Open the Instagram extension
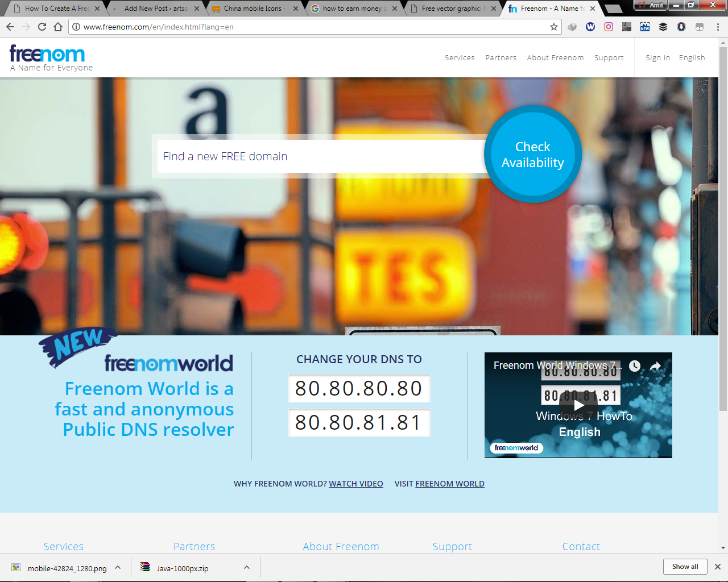The image size is (728, 582). (x=609, y=27)
